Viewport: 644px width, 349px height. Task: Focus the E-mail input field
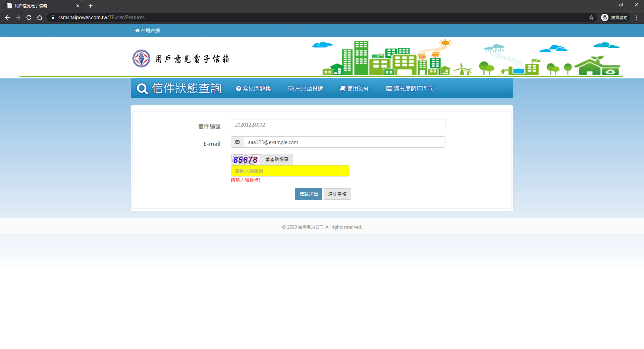click(x=344, y=142)
